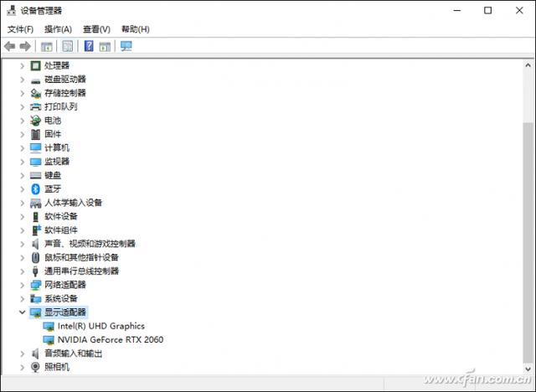Click the Forward arrow toolbar icon

coord(25,46)
